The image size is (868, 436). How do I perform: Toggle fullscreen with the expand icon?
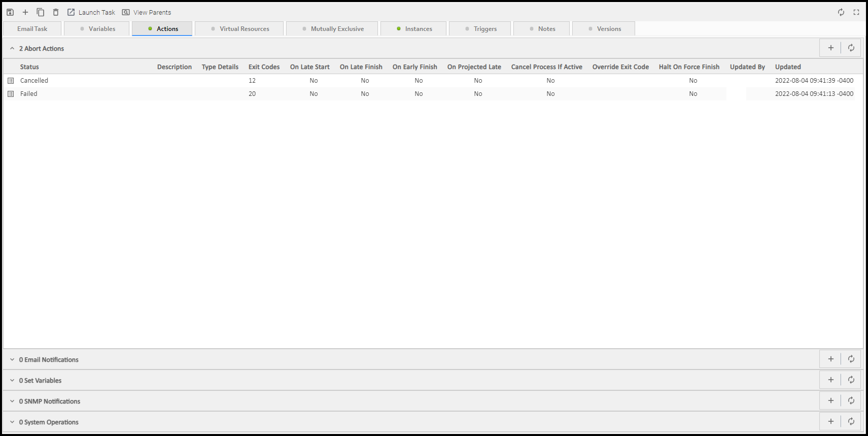point(856,12)
